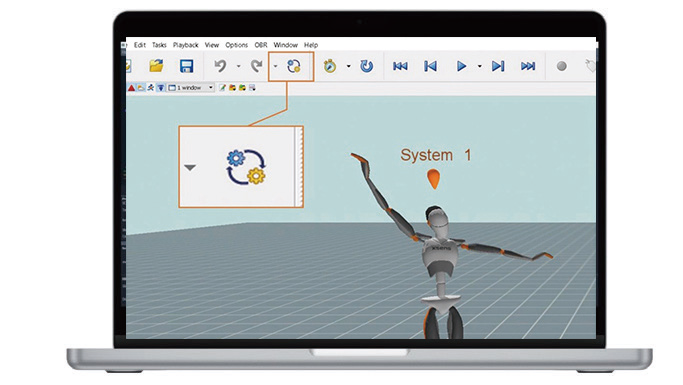683x385 pixels.
Task: Open the Options menu
Action: (237, 45)
